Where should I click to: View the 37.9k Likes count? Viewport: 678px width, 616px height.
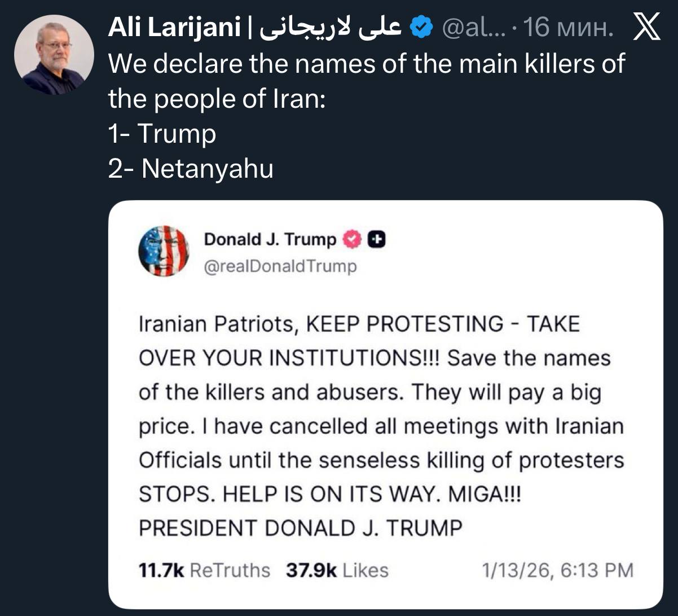tap(337, 570)
